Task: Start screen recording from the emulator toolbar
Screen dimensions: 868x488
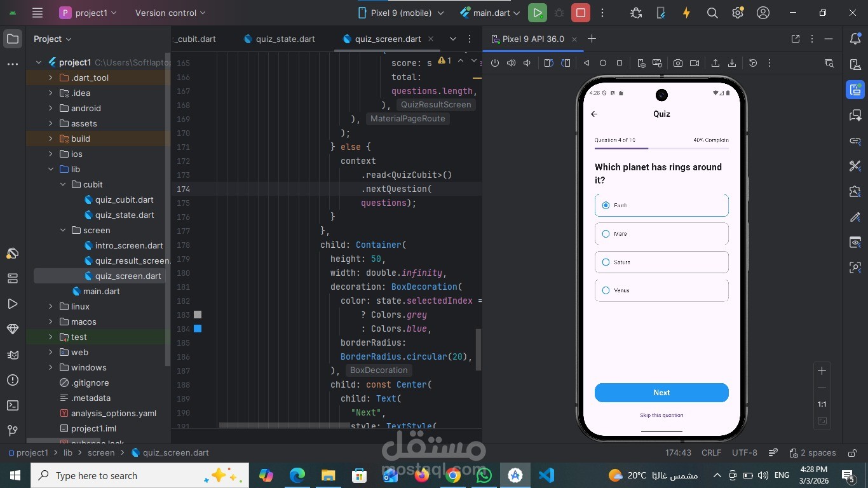Action: 694,63
